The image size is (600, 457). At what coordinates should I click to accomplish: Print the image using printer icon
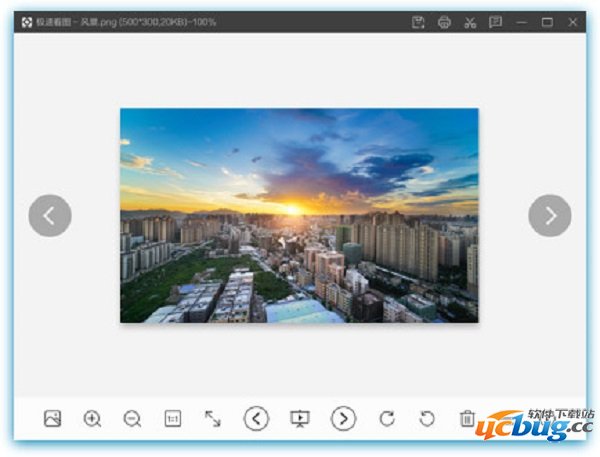coord(444,22)
